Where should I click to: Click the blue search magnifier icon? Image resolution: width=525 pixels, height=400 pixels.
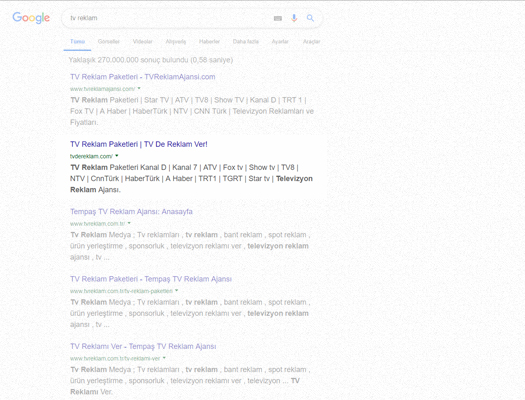coord(310,18)
